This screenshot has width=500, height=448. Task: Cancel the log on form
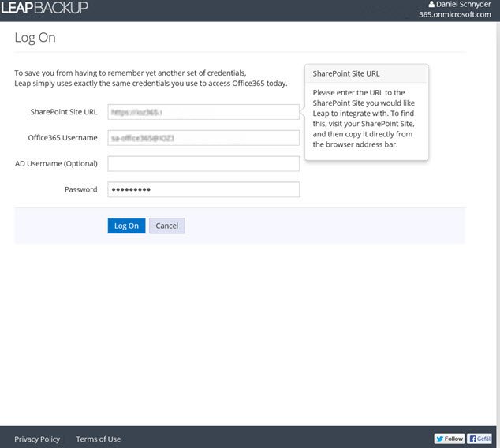coord(166,226)
